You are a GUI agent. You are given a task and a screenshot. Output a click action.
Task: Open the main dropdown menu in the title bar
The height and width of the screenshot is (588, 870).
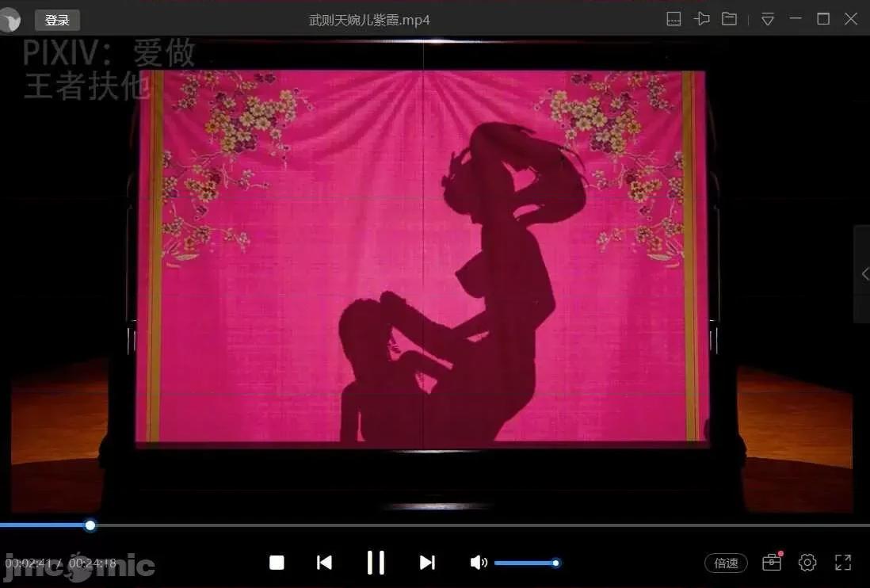[x=768, y=20]
